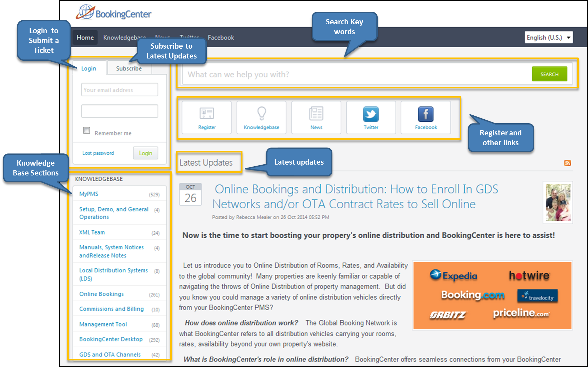588x367 pixels.
Task: Click the author photo thumbnail
Action: click(558, 202)
